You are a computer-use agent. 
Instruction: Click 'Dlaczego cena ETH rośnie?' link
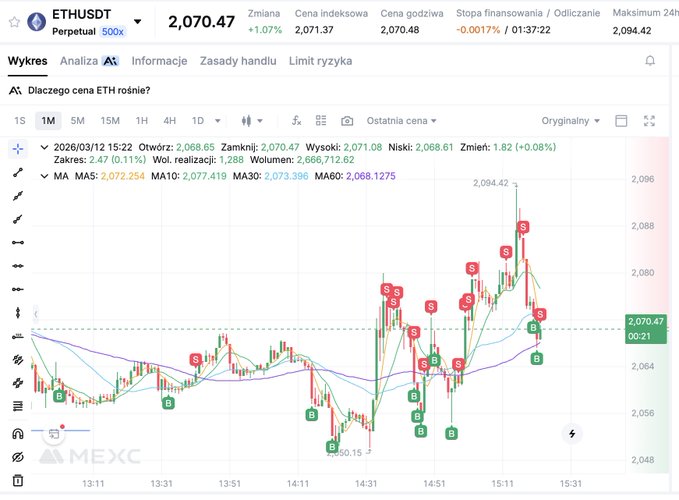coord(89,90)
